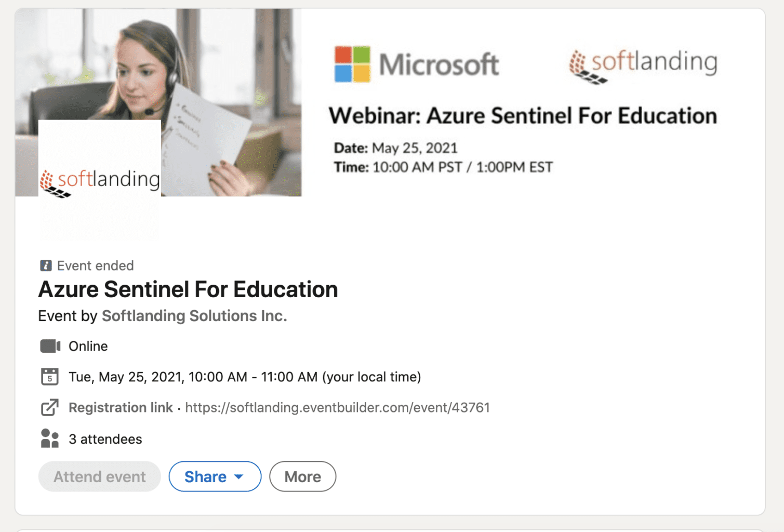Click the attendees people icon
The height and width of the screenshot is (532, 784).
point(50,438)
